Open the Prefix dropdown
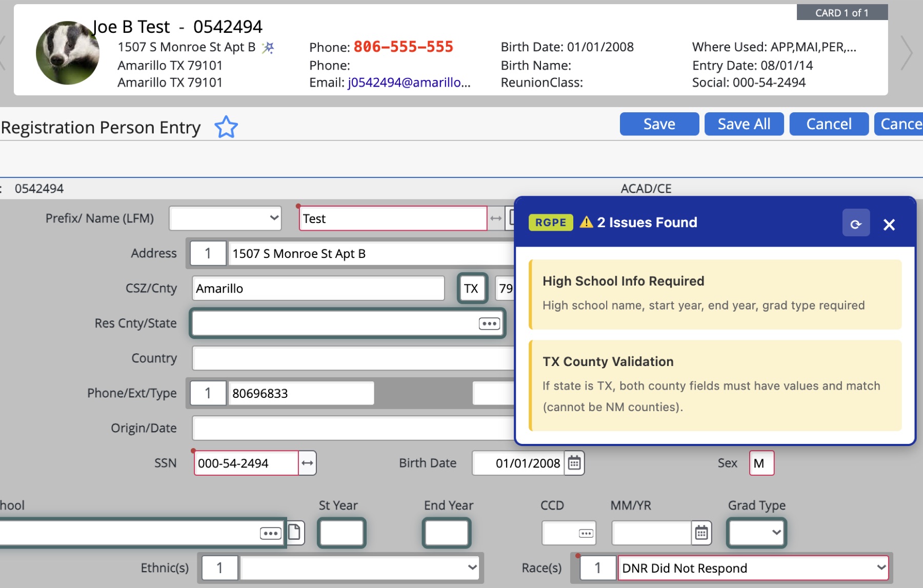 coord(225,218)
